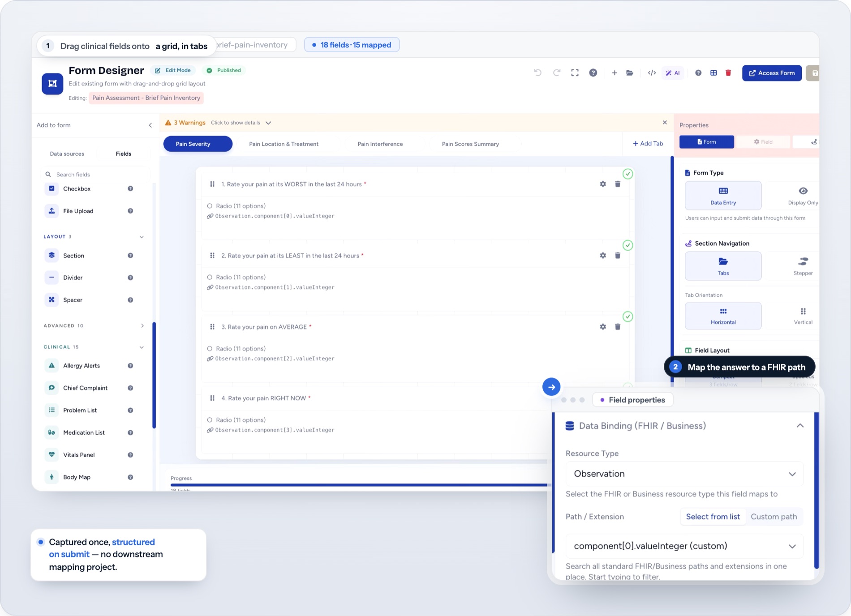Open settings gear for question 3 AVERAGE pain

click(603, 327)
